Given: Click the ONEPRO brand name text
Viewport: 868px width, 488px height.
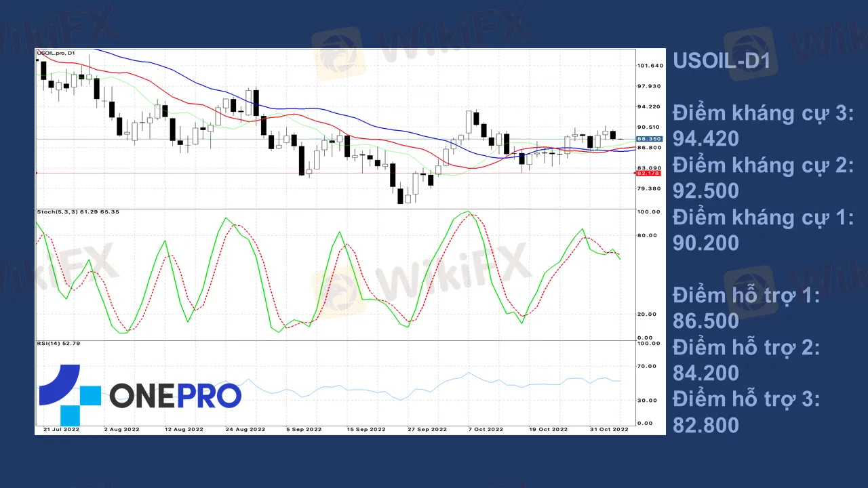Looking at the screenshot, I should click(x=175, y=396).
